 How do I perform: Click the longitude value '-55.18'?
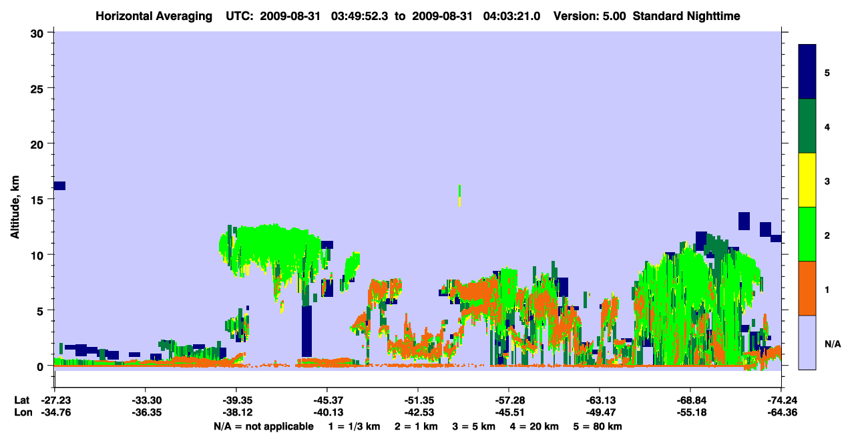pyautogui.click(x=690, y=413)
